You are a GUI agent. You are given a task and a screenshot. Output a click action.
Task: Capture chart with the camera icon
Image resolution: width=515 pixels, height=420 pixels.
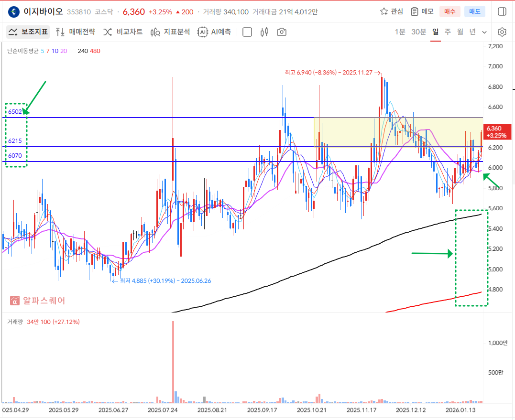pos(282,32)
